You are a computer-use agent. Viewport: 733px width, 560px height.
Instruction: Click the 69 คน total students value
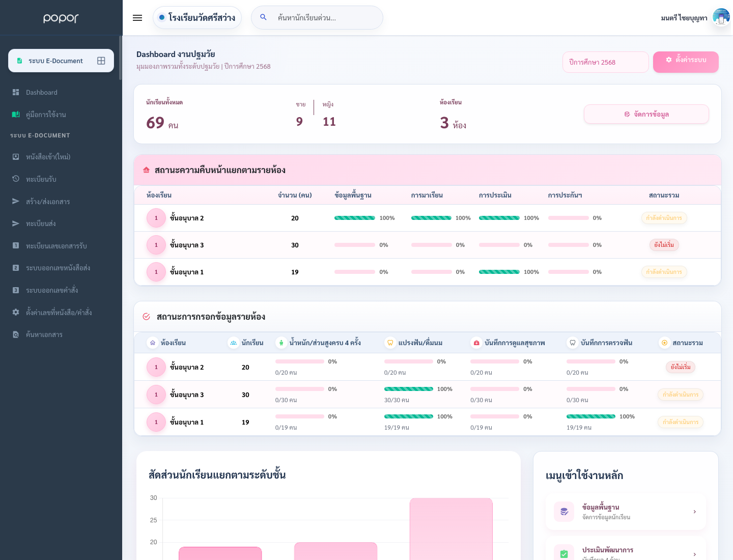tap(162, 123)
